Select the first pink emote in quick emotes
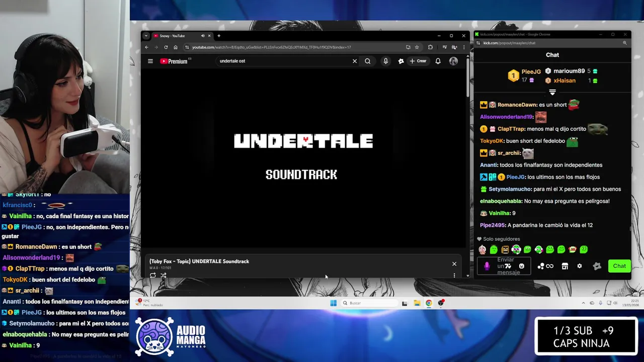This screenshot has height=362, width=644. click(482, 249)
